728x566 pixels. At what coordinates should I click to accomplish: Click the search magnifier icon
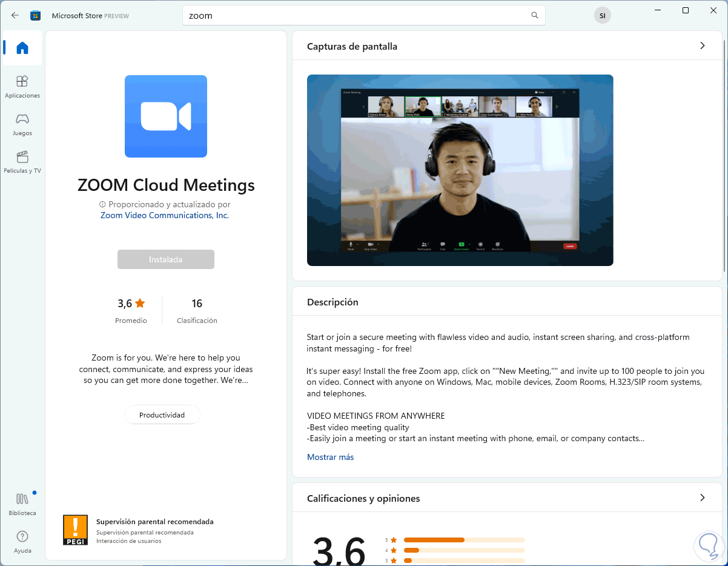[x=534, y=16]
